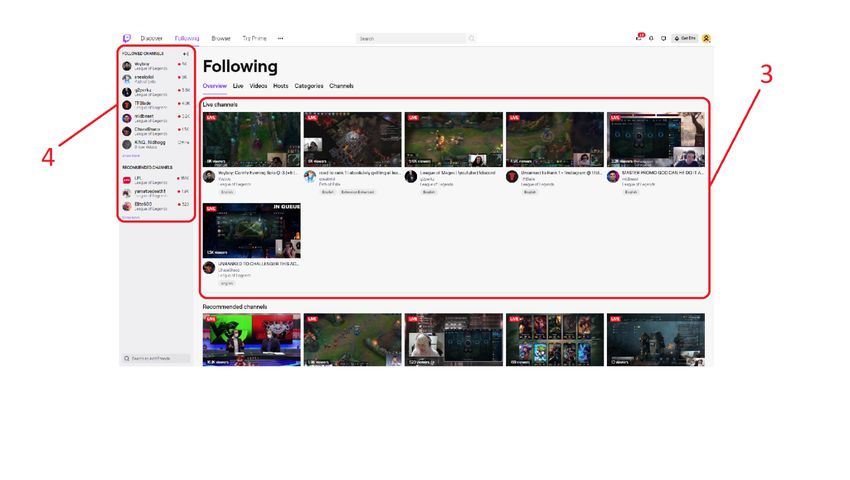Screen dimensions: 850x480
Task: Open the KNG_Nidhogg offline channel row
Action: pos(156,144)
